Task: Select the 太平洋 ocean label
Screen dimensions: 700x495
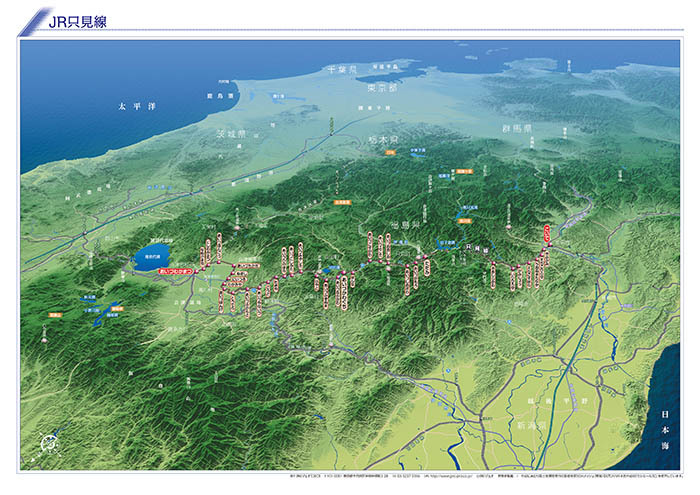Action: coord(130,105)
